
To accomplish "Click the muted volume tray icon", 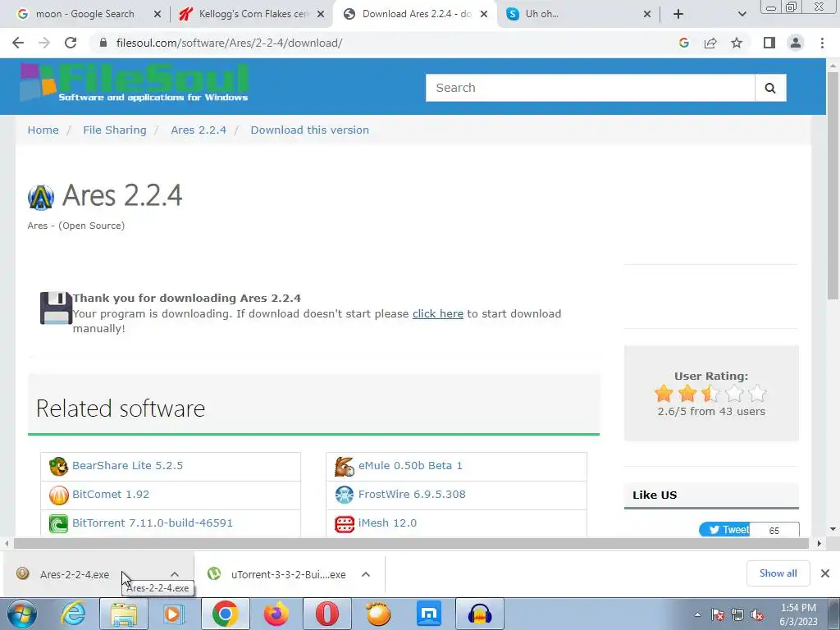I will (757, 615).
